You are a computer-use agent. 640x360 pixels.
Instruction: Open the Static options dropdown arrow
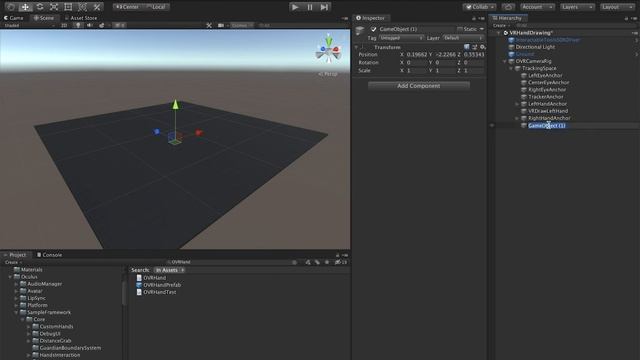coord(482,29)
